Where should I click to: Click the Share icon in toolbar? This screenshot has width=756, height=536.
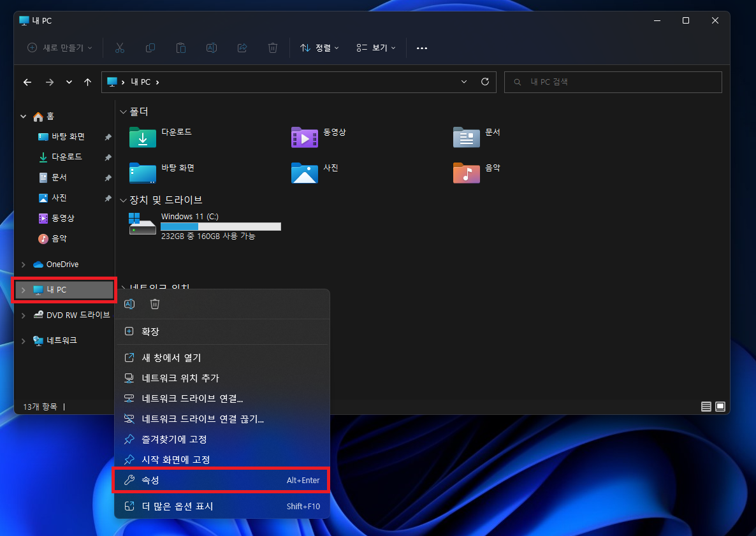click(x=242, y=48)
